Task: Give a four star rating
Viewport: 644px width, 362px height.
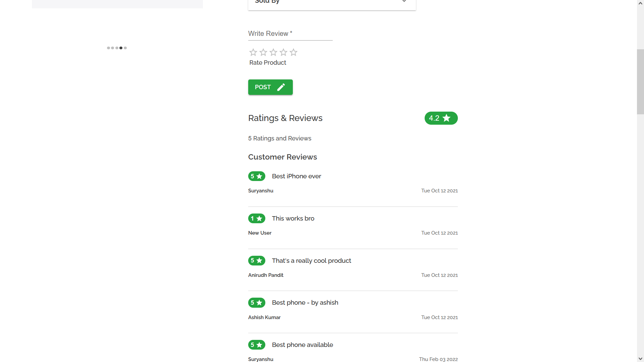Action: coord(283,52)
